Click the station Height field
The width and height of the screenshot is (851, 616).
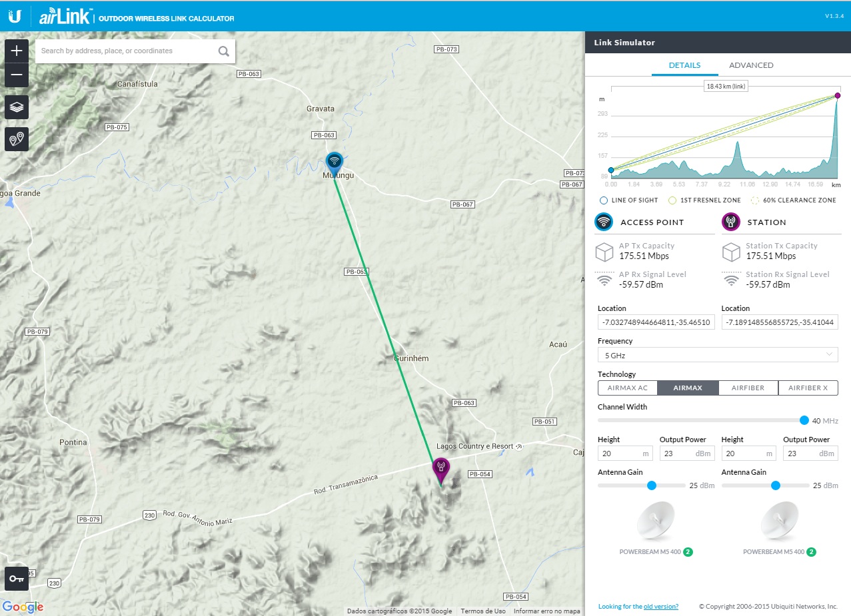click(x=748, y=454)
